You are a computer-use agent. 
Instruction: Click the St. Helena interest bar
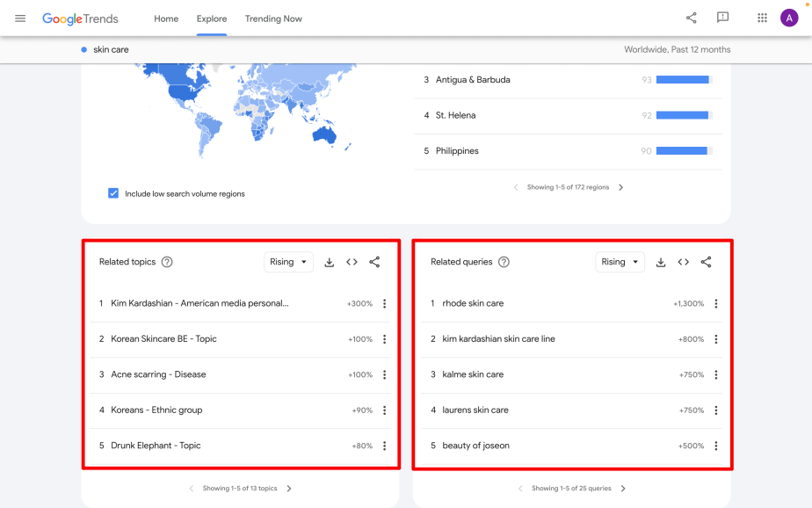click(x=684, y=115)
